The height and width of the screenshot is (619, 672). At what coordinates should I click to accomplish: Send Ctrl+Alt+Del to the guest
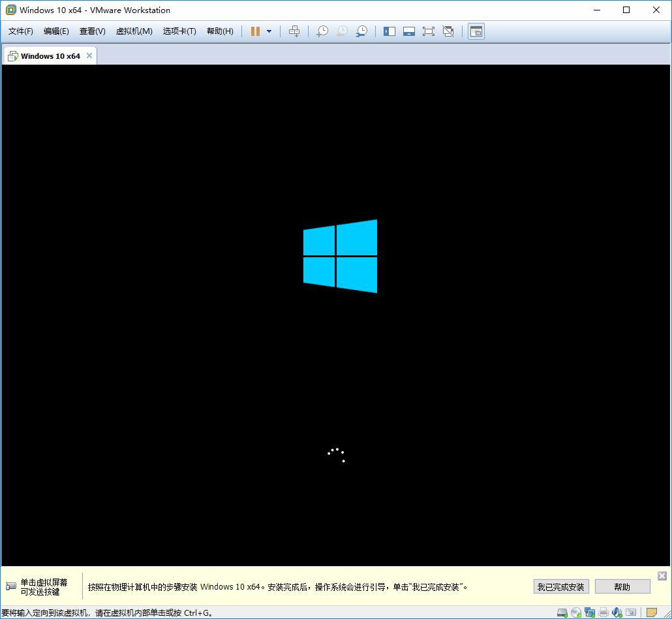[294, 31]
